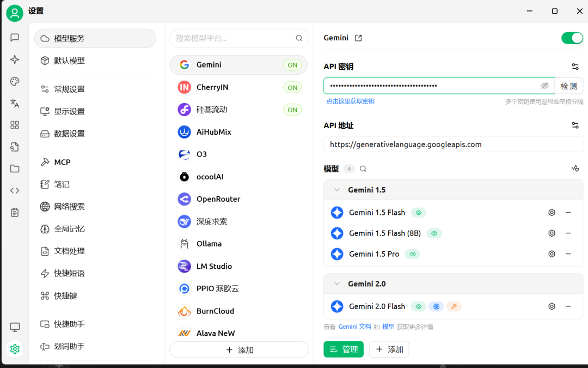Image resolution: width=588 pixels, height=368 pixels.
Task: Open settings for Gemini 2.0 Flash model
Action: pyautogui.click(x=552, y=306)
